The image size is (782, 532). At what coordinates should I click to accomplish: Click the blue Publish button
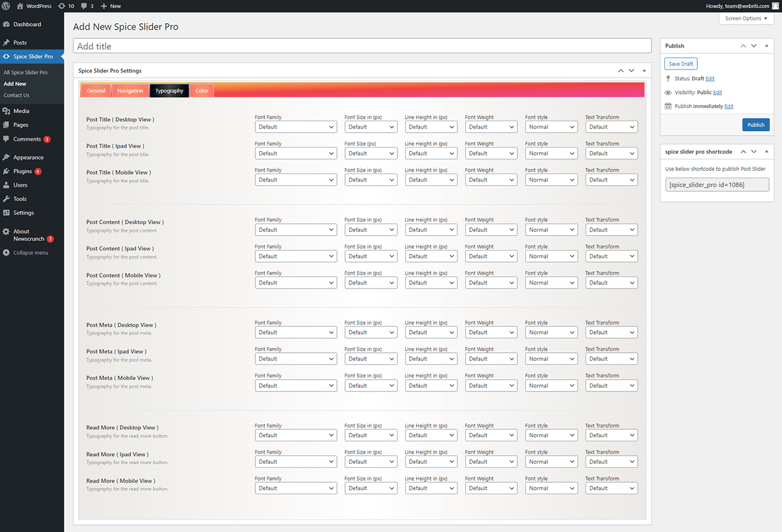756,125
